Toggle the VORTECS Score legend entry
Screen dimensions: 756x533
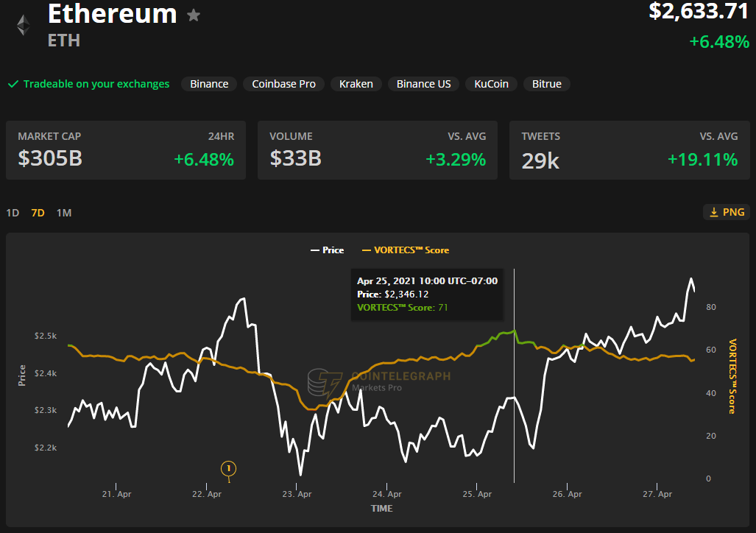tap(406, 250)
